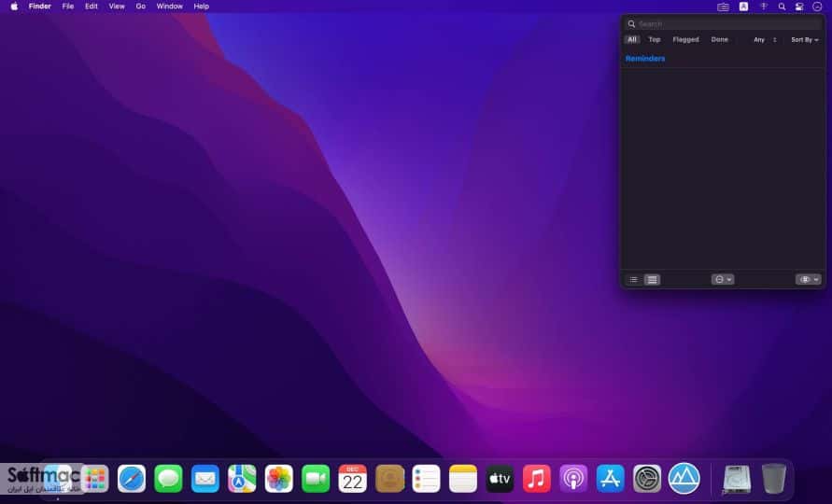Open Calendar showing 22 in Dock
Screen dimensions: 832x504
click(x=352, y=479)
